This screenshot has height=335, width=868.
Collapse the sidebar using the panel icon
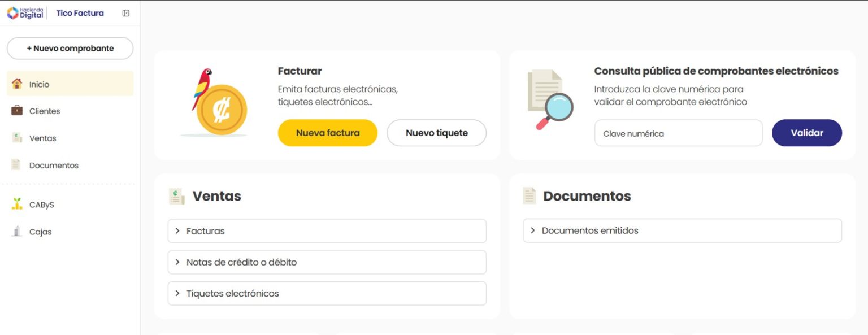click(126, 13)
